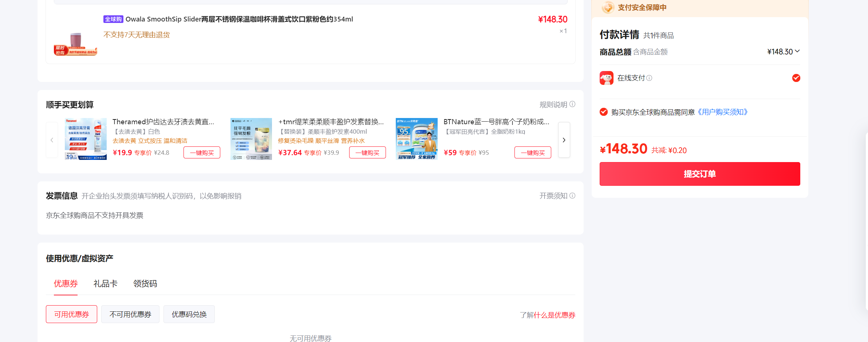
Task: Click the BTNature蓝一号 product title
Action: pyautogui.click(x=496, y=122)
